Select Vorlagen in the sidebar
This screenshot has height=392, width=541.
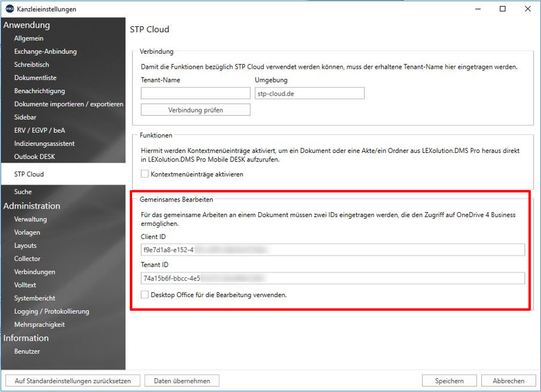point(27,232)
